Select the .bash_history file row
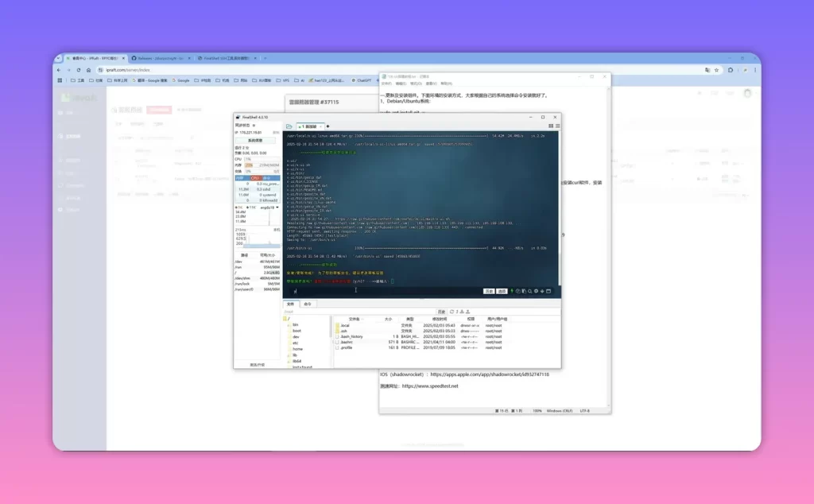Viewport: 814px width, 504px height. (x=421, y=337)
